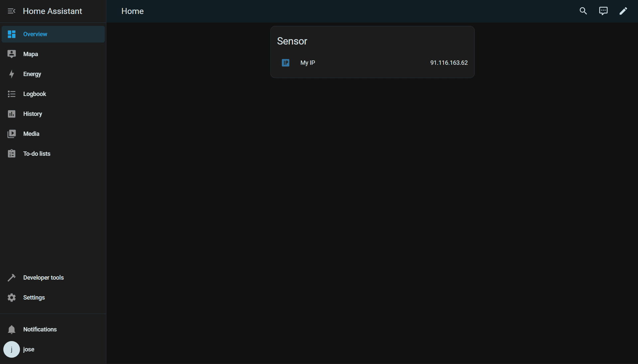Click the pencil edit dashboard icon

[623, 11]
